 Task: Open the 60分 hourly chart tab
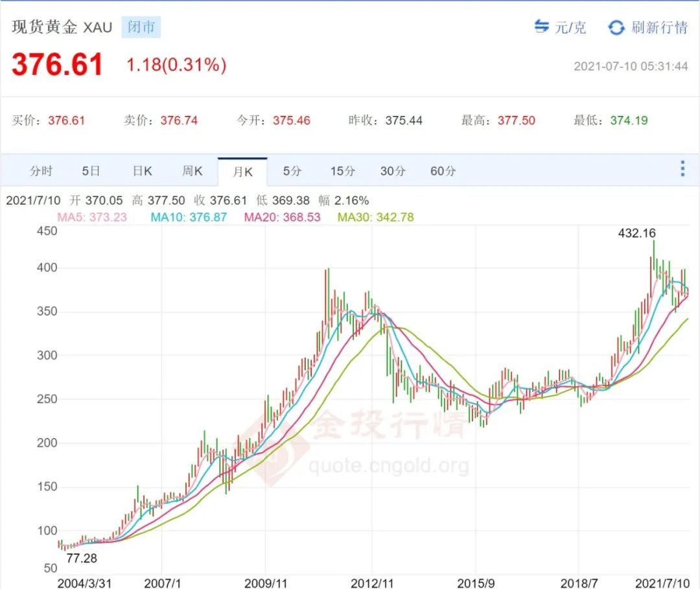click(442, 170)
